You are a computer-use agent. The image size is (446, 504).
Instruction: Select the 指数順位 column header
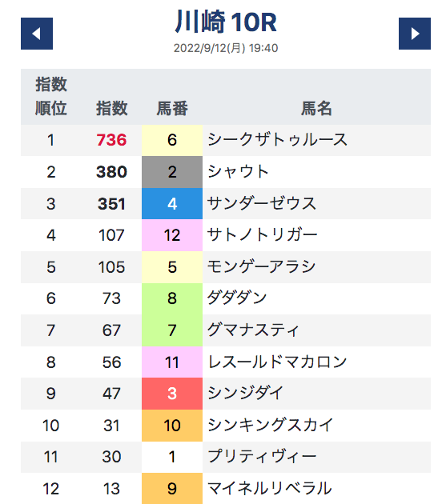(x=50, y=97)
